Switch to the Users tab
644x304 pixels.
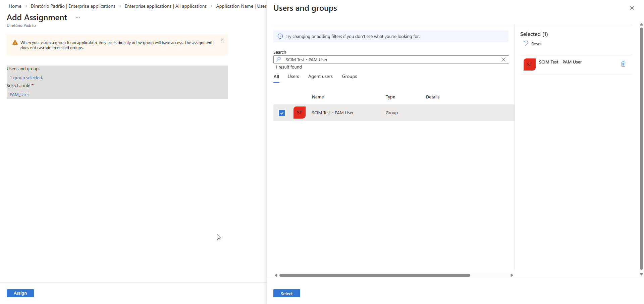pyautogui.click(x=293, y=77)
